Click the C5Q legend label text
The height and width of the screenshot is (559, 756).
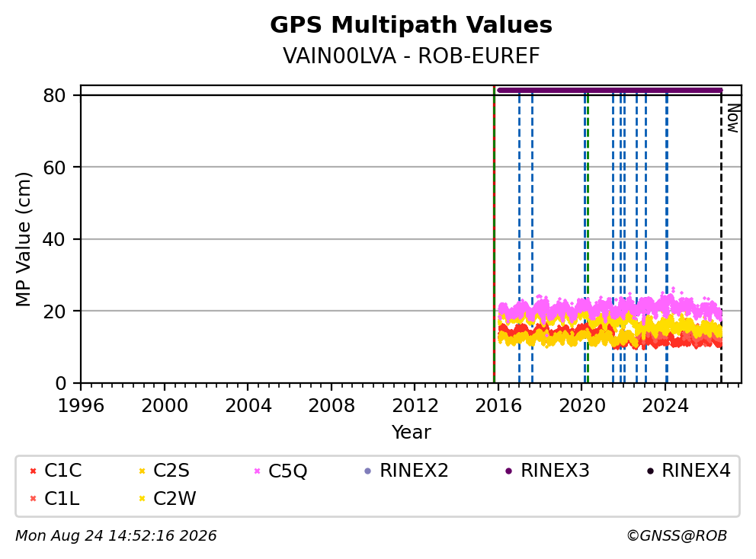pos(287,471)
